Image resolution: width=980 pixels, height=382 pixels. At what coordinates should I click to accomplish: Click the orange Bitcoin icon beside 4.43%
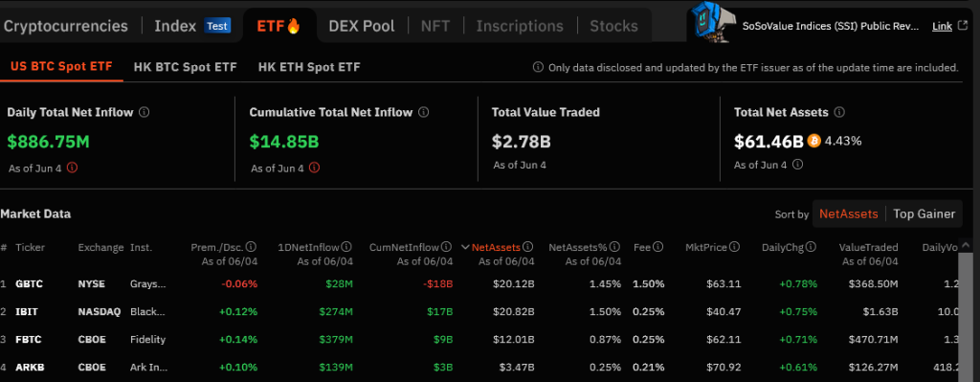point(813,141)
